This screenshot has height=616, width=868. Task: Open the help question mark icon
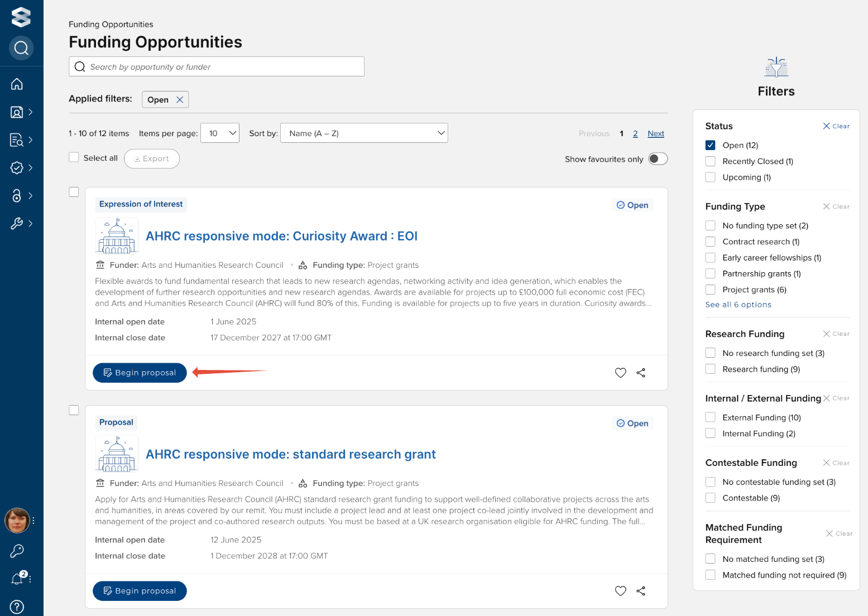[17, 607]
